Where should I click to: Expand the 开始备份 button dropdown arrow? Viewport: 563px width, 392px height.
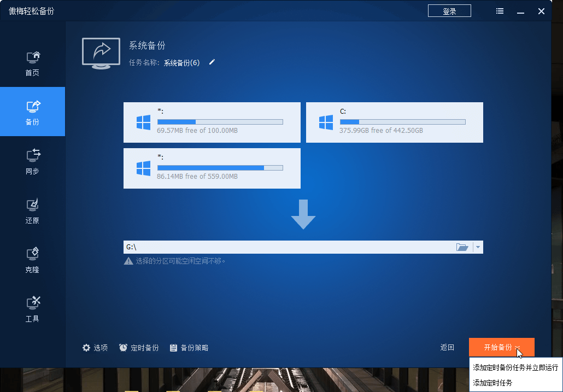point(517,348)
